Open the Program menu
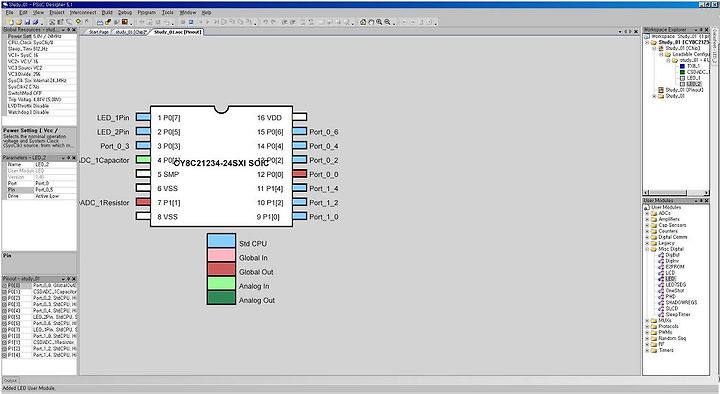720x394 pixels. 146,12
